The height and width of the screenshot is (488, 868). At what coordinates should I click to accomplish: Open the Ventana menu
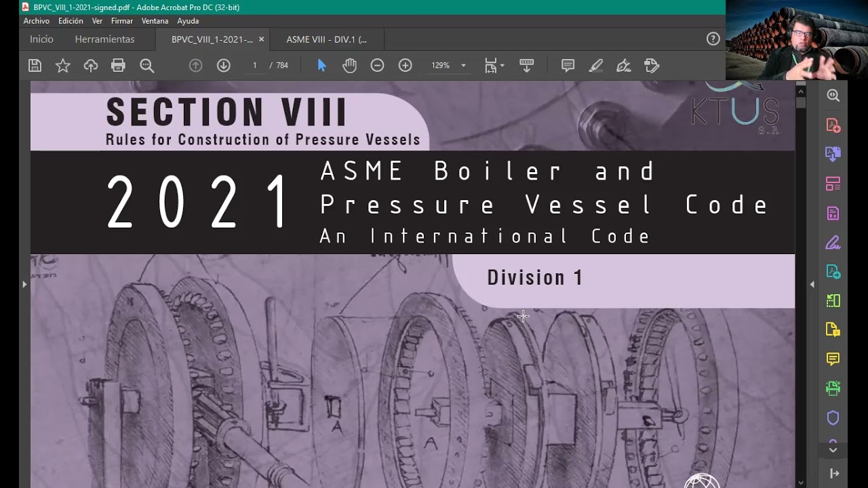click(x=155, y=21)
